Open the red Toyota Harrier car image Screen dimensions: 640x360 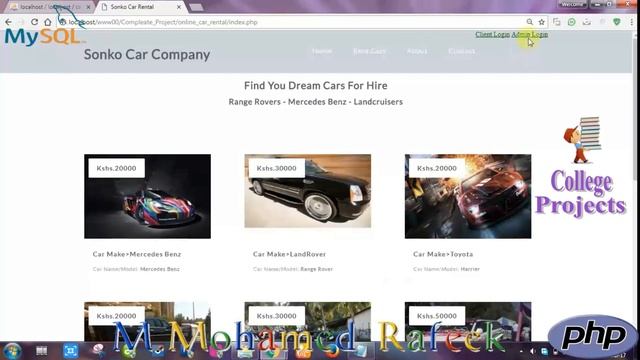pyautogui.click(x=468, y=196)
